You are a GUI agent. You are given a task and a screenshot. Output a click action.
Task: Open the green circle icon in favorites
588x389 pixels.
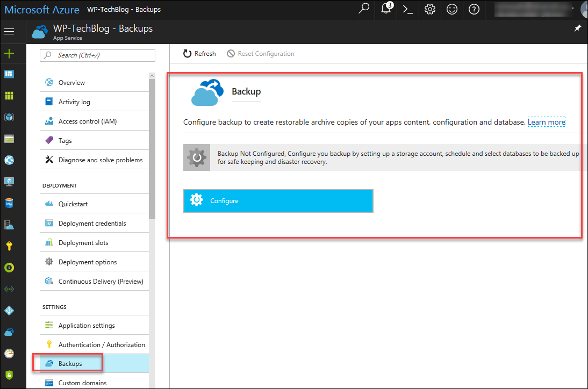point(9,268)
